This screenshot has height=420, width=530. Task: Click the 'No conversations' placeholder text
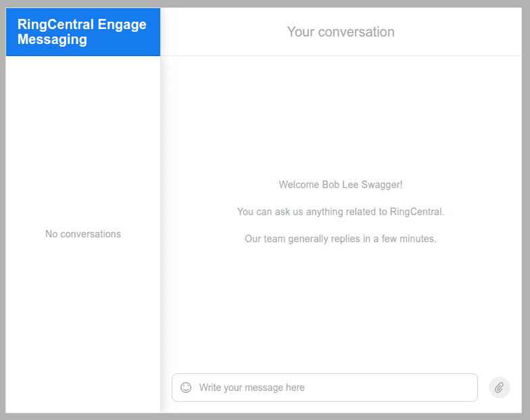83,234
